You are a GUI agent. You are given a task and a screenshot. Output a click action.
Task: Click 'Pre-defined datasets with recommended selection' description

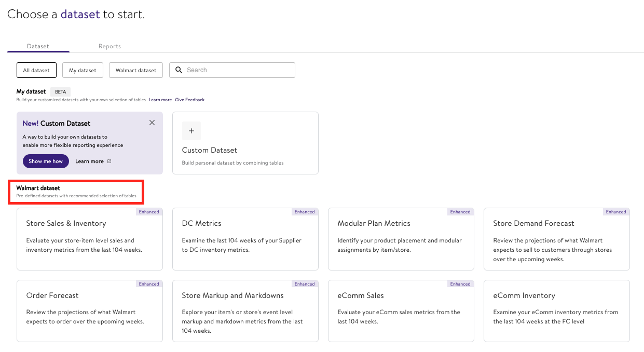(x=76, y=196)
